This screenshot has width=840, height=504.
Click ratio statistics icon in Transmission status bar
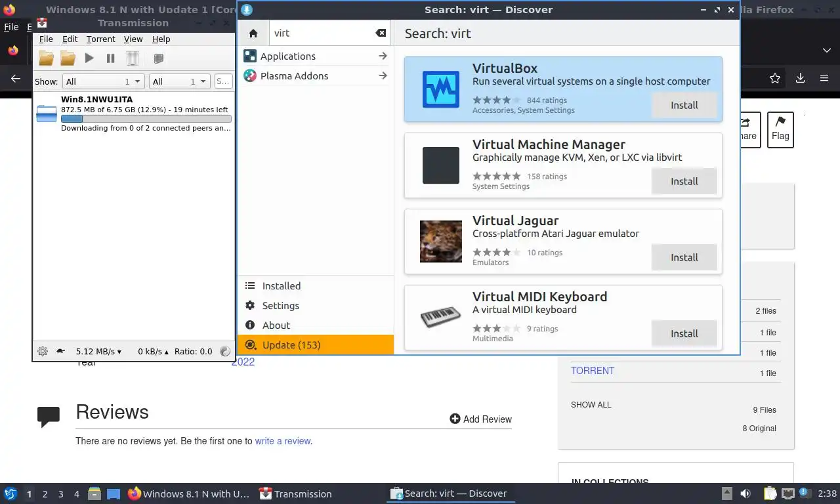[x=225, y=351]
